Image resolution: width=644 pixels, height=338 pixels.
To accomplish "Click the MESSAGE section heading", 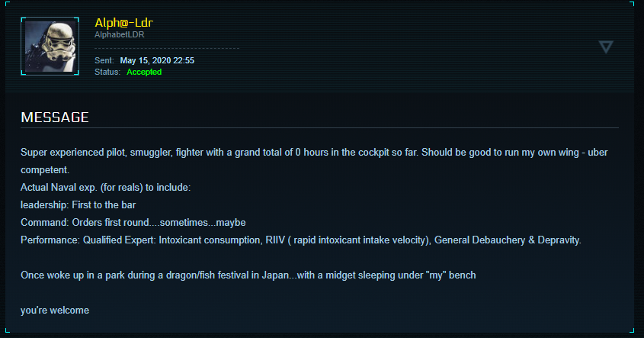I will point(55,117).
